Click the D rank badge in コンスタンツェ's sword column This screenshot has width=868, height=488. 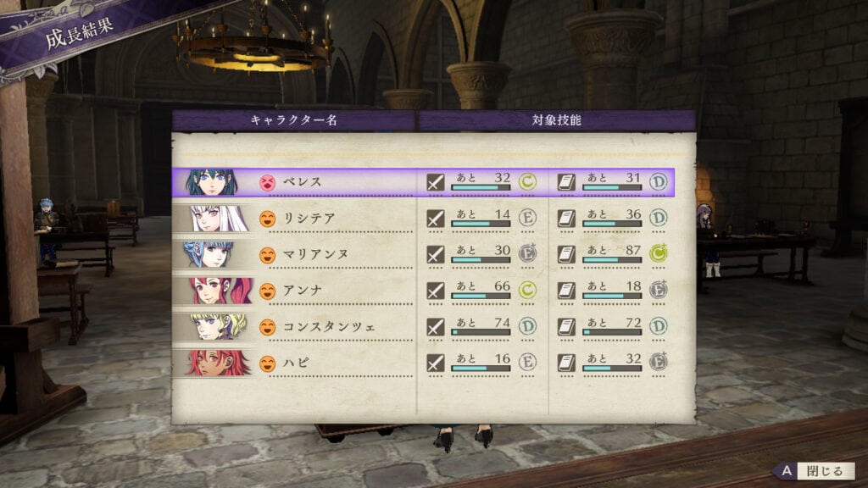click(527, 326)
